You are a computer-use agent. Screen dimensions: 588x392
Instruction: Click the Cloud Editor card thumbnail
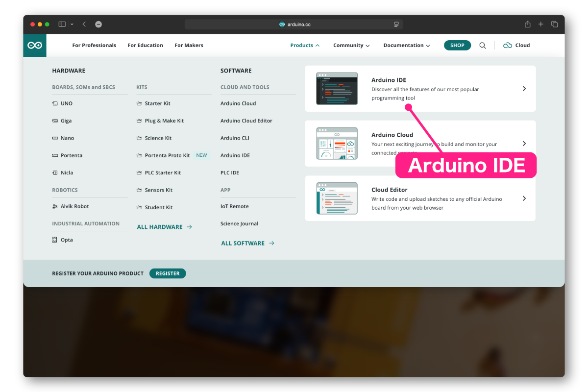click(x=337, y=198)
